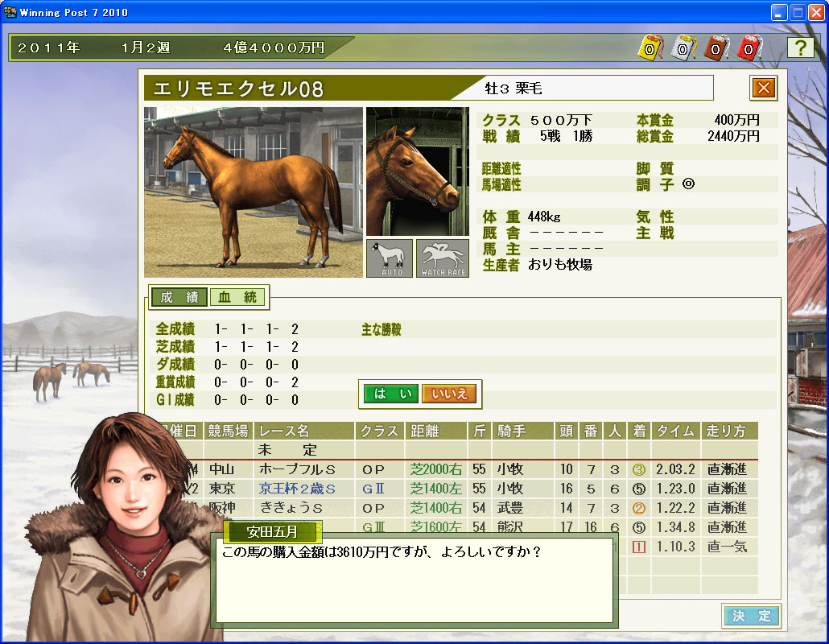Viewport: 829px width, 644px height.
Task: Click the white charm icon
Action: coord(683,48)
